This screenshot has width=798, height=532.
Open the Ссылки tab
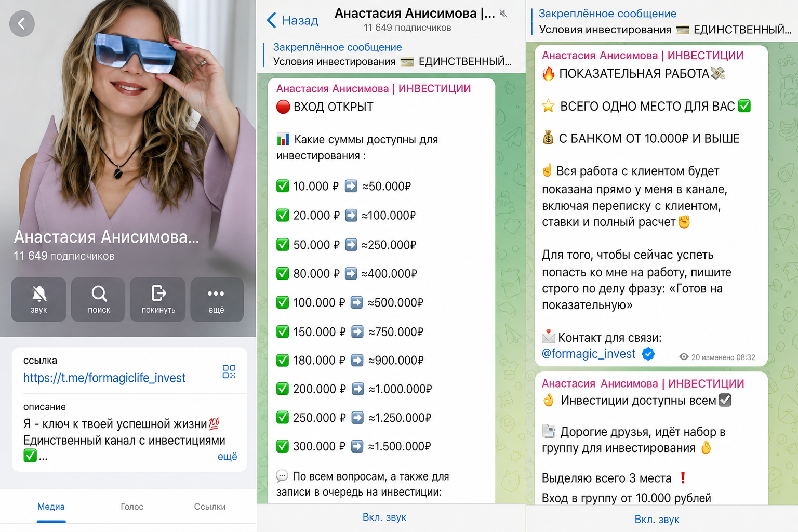(x=210, y=507)
